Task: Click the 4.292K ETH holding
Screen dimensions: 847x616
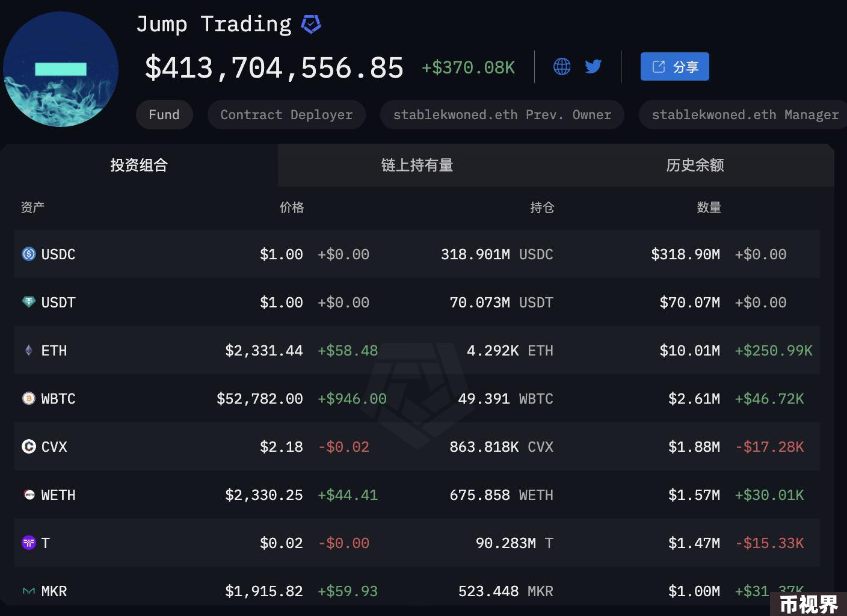Action: point(510,351)
